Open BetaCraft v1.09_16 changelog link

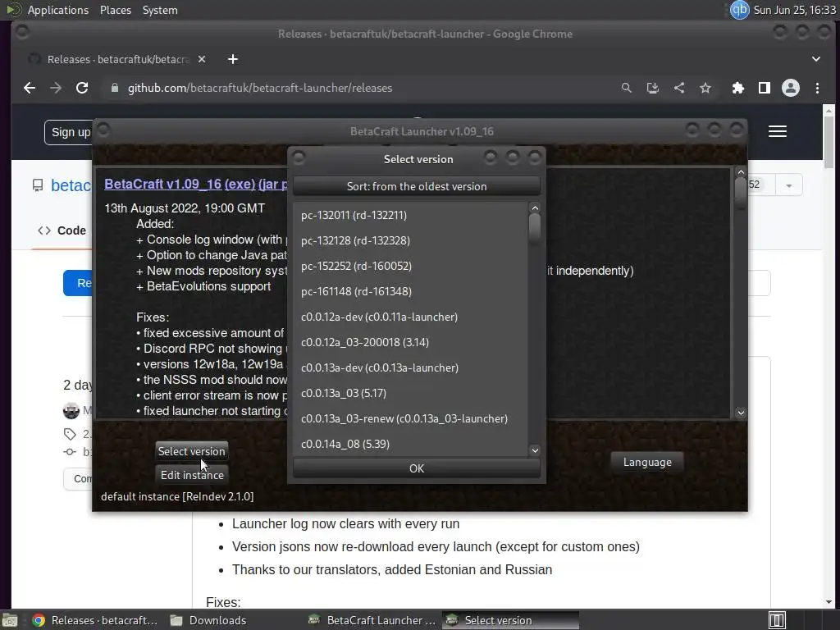click(x=163, y=184)
